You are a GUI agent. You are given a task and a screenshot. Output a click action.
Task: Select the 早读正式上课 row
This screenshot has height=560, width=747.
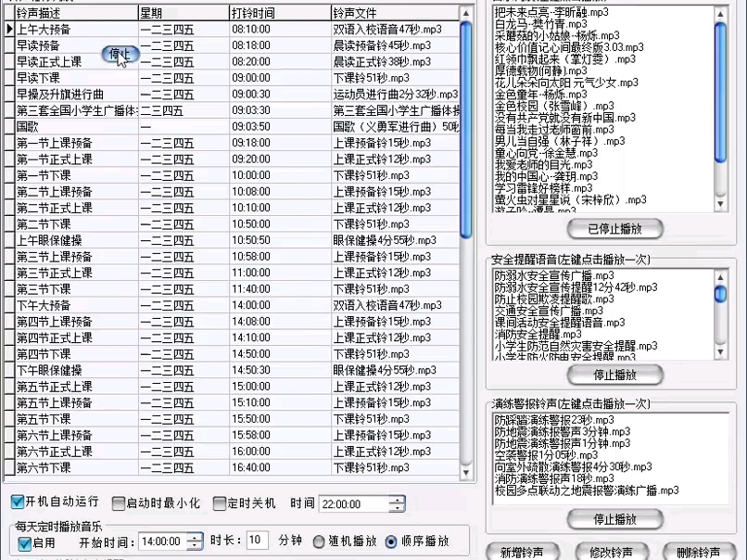pos(232,62)
